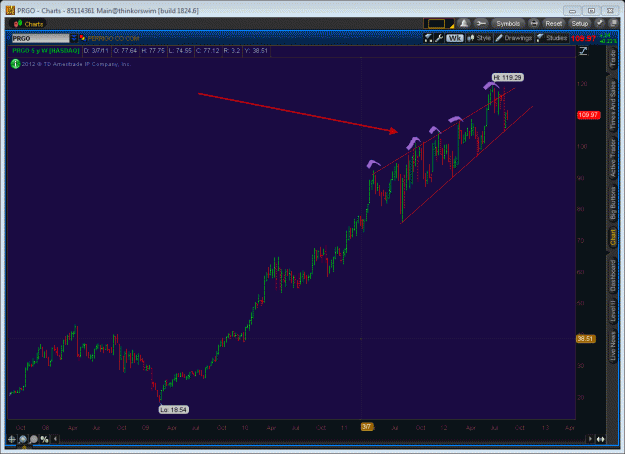This screenshot has width=625, height=454.
Task: Open Active Trader side tab
Action: tap(613, 158)
